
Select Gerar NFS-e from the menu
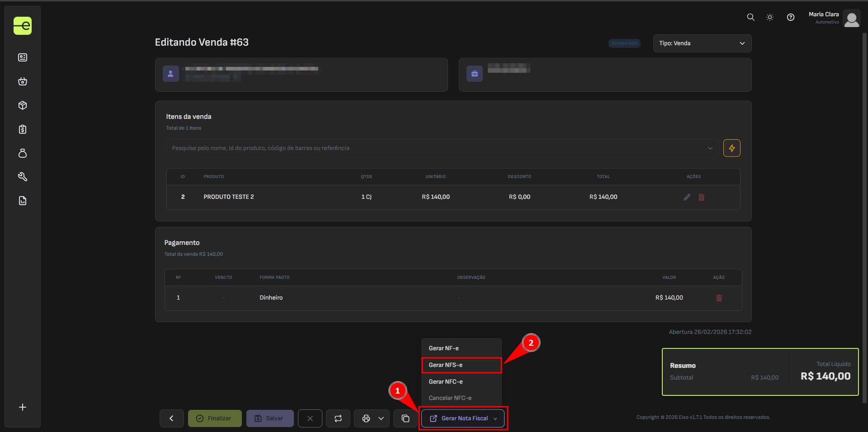[461, 365]
